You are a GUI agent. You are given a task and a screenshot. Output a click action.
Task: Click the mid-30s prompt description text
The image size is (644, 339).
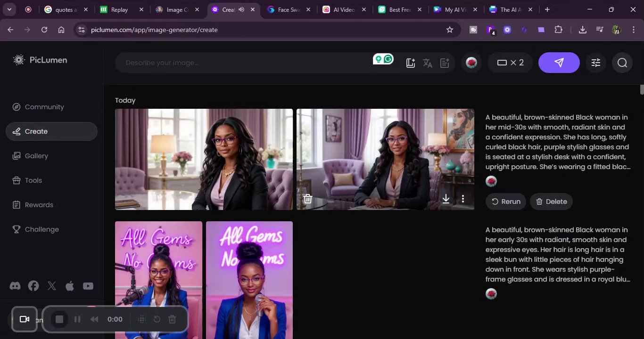pos(558,142)
